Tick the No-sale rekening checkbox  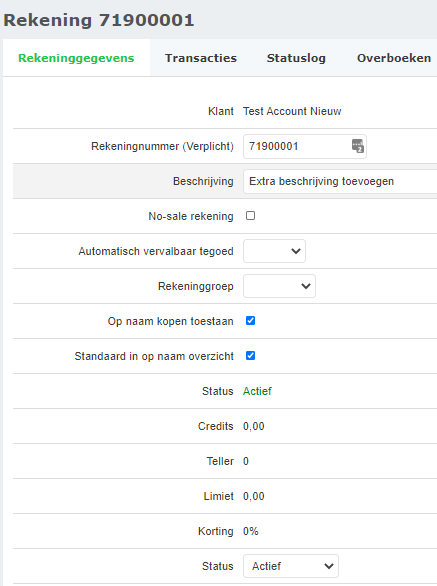(x=250, y=216)
